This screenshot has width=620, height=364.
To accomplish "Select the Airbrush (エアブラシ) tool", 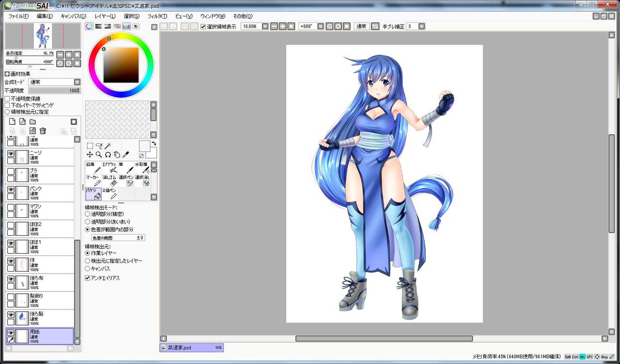I will (x=109, y=167).
